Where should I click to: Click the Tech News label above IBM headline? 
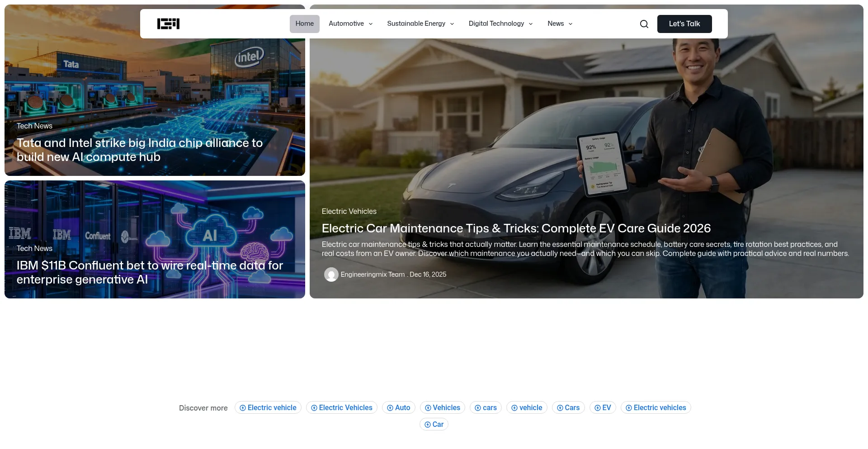(34, 248)
